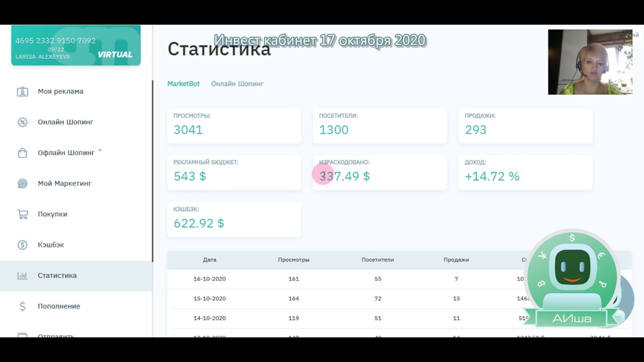
Task: Click the Моя реклама sidebar icon
Action: pyautogui.click(x=22, y=92)
